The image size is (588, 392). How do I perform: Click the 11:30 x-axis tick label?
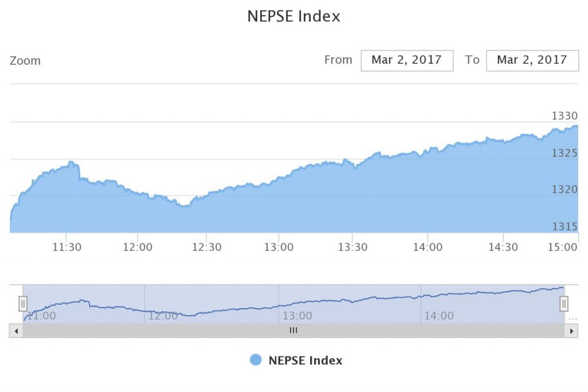[67, 247]
